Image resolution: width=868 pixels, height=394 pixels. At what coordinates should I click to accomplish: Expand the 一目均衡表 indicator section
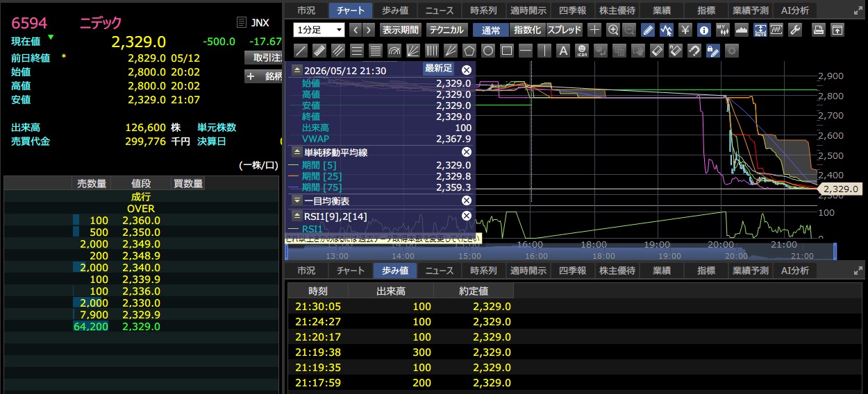click(297, 200)
